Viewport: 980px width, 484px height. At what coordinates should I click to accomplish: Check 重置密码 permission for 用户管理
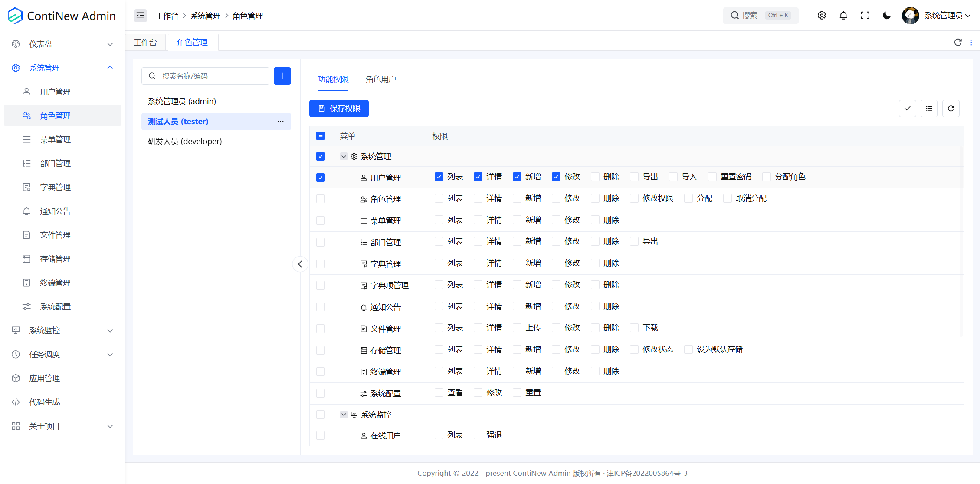click(x=712, y=177)
